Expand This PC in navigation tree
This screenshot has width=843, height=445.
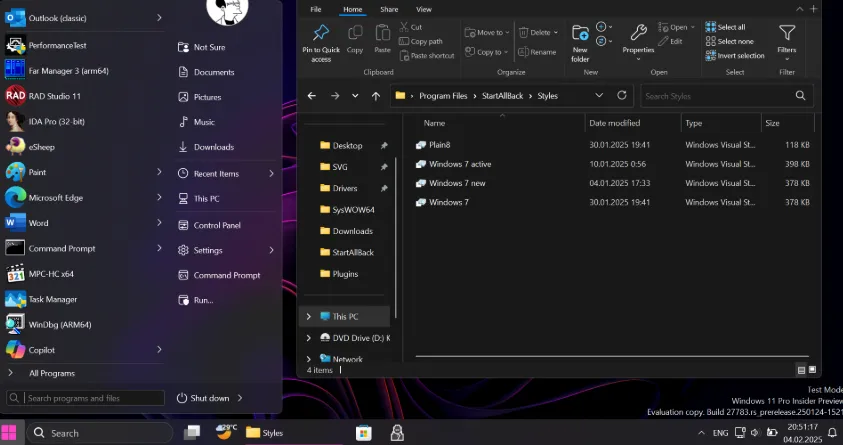click(309, 317)
